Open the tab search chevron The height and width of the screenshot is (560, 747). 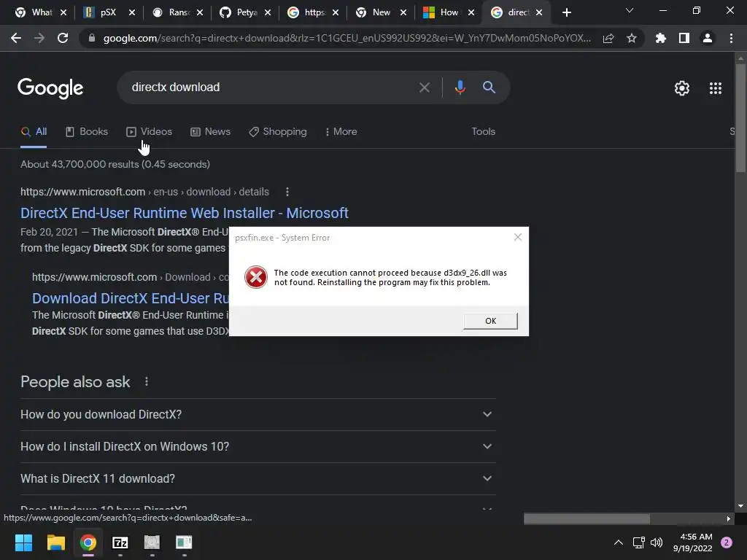[630, 10]
